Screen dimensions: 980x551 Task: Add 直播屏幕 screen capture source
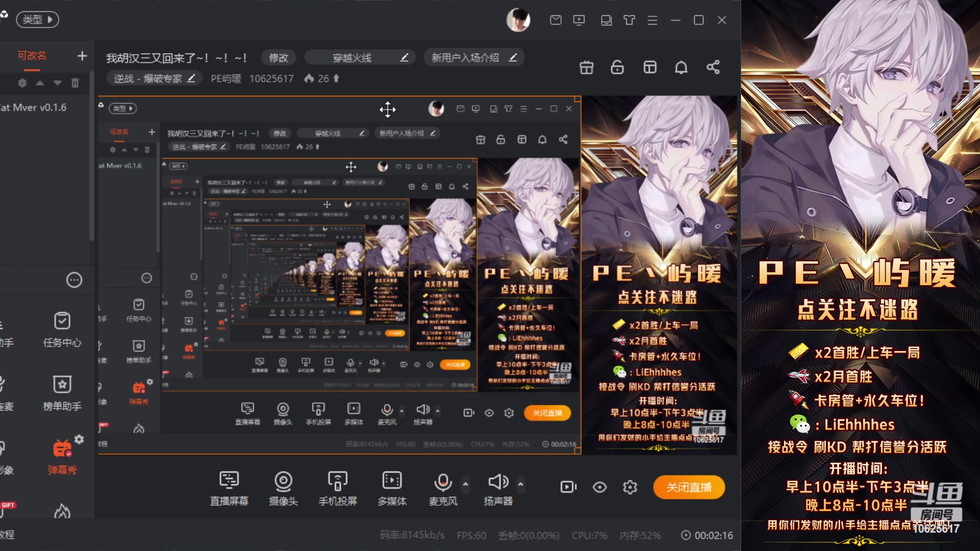click(x=229, y=488)
